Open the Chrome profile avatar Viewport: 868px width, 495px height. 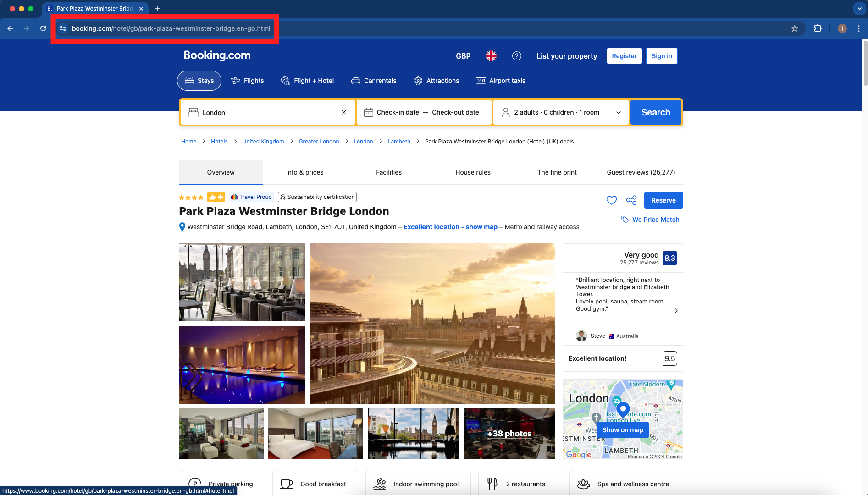click(x=842, y=28)
